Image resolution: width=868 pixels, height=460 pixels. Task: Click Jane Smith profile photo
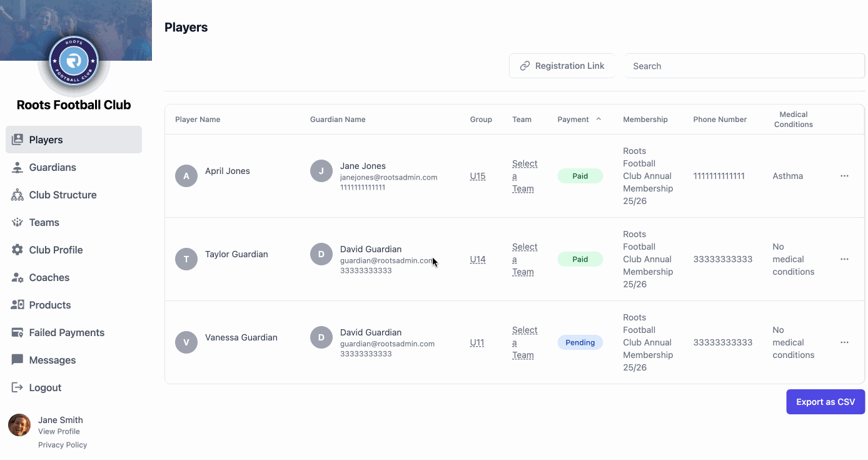pyautogui.click(x=19, y=425)
